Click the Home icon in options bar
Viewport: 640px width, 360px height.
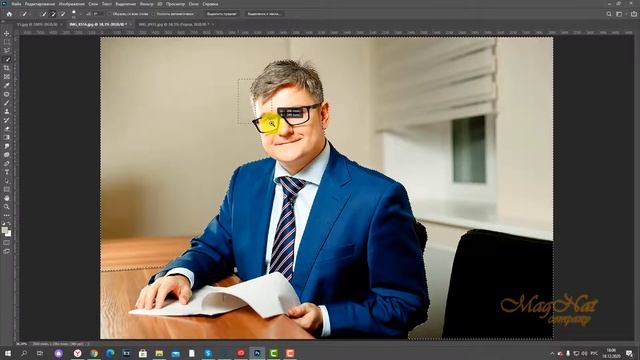coord(9,14)
